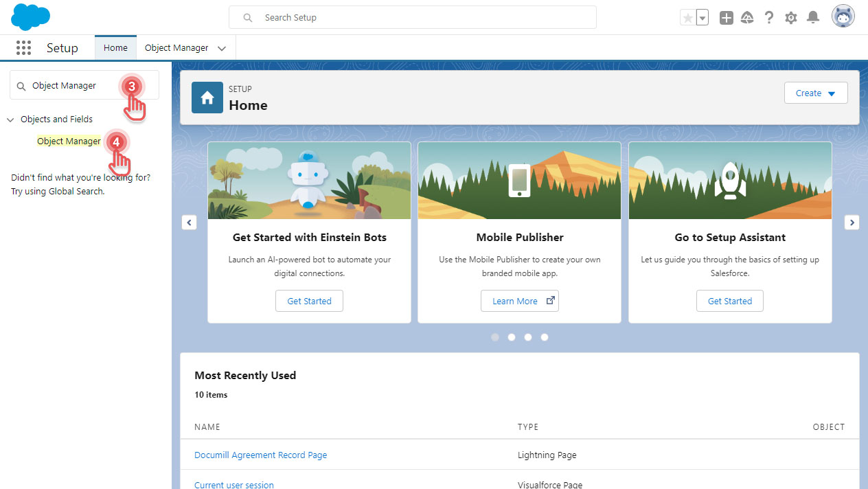Click the Get Started rocket illustration card

coord(729,180)
